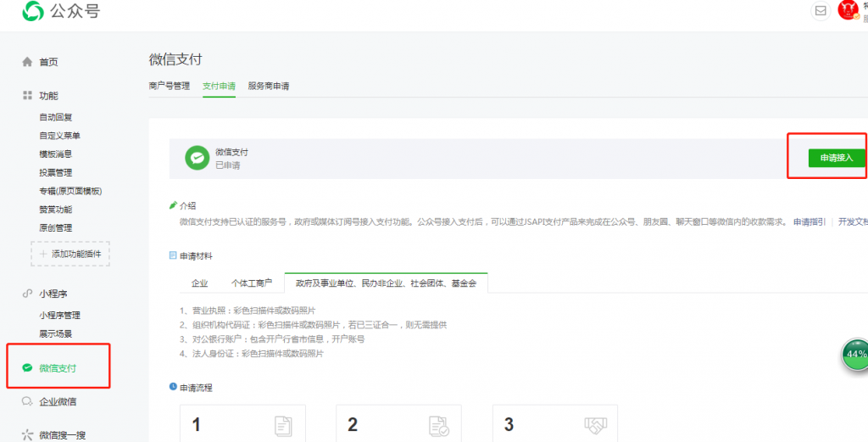Click the 对公银行账户 requirement line

272,339
